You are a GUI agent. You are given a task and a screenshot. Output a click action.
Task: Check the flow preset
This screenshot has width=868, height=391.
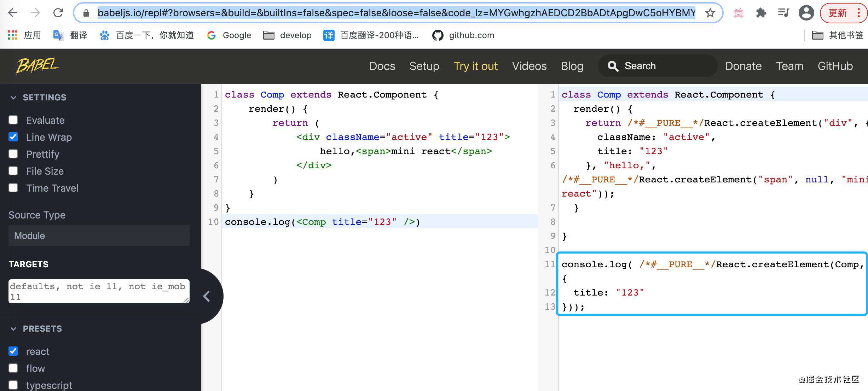pyautogui.click(x=13, y=368)
